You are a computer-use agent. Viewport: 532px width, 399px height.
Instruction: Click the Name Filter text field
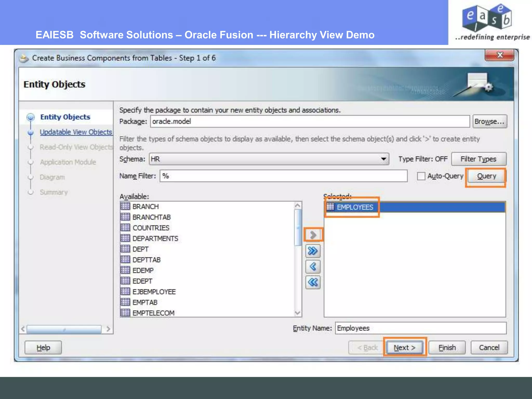pos(283,176)
